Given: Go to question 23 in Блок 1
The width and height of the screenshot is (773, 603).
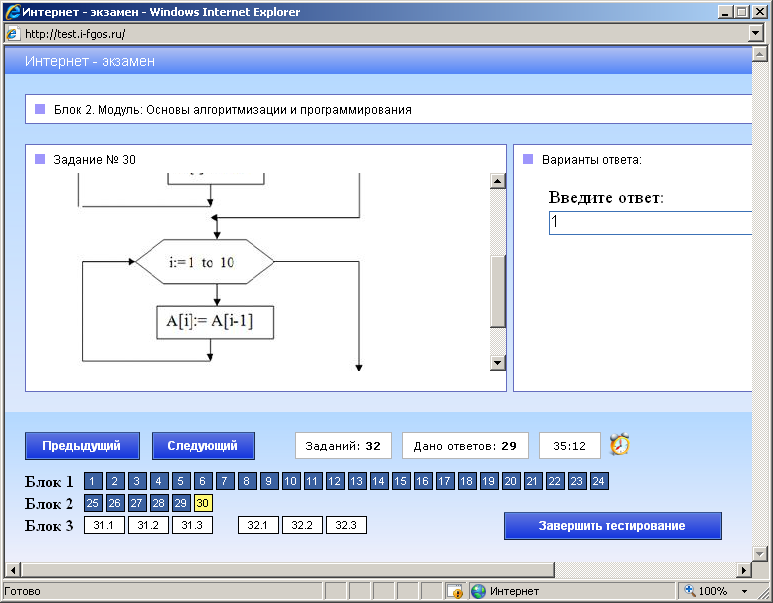Looking at the screenshot, I should [x=576, y=481].
